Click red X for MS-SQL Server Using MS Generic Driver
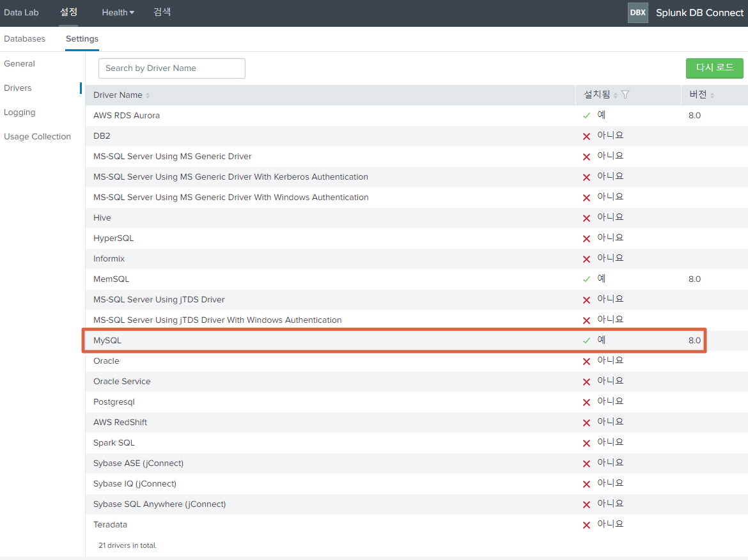 pos(587,157)
